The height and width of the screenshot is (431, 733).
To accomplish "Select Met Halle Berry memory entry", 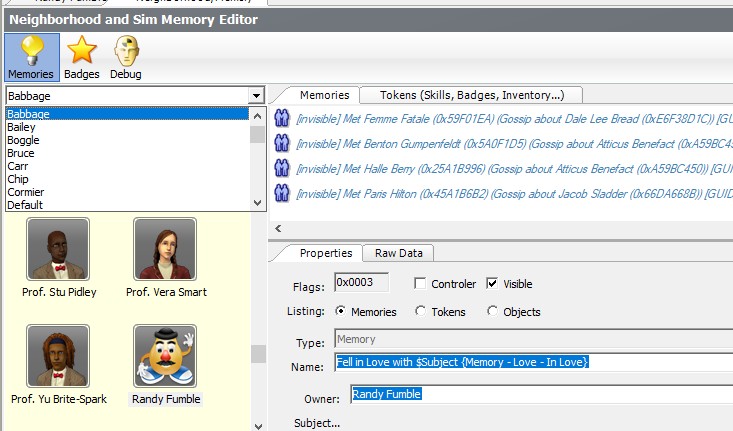I will pyautogui.click(x=500, y=168).
